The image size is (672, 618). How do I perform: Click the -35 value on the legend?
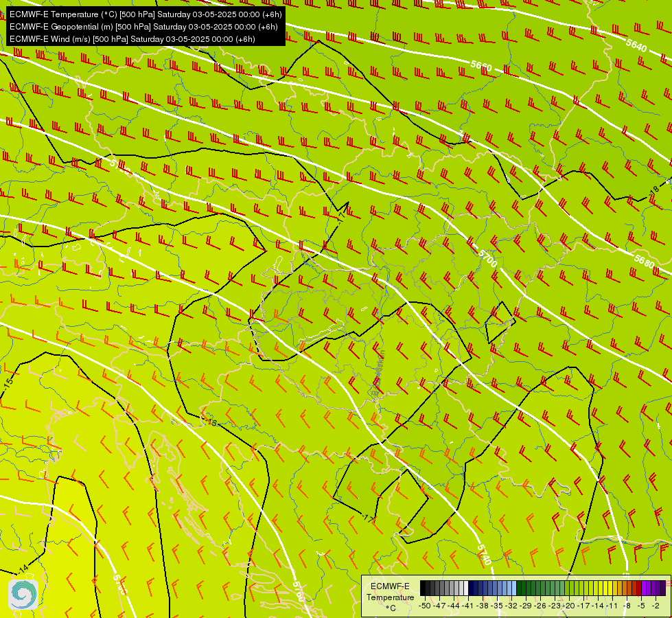coord(497,606)
